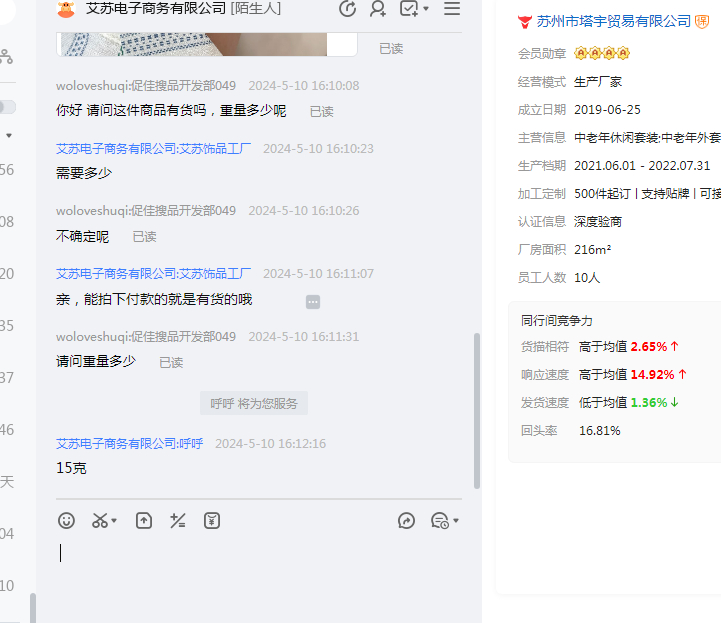Screen dimensions: 721x623
Task: Click the upload file icon
Action: (x=144, y=520)
